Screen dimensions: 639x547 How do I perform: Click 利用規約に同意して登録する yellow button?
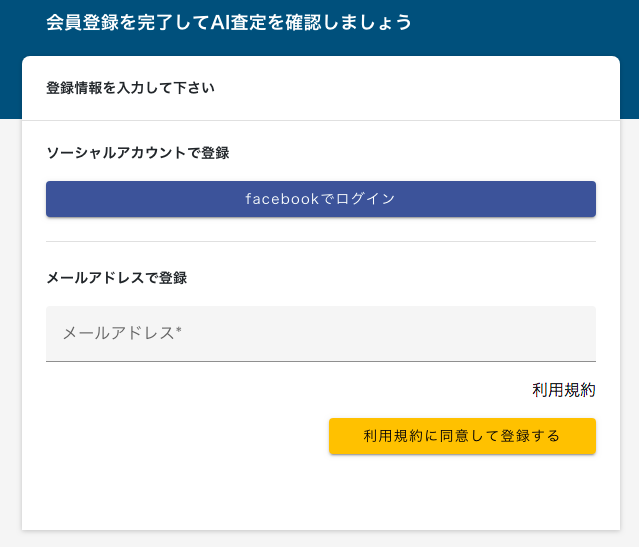462,436
